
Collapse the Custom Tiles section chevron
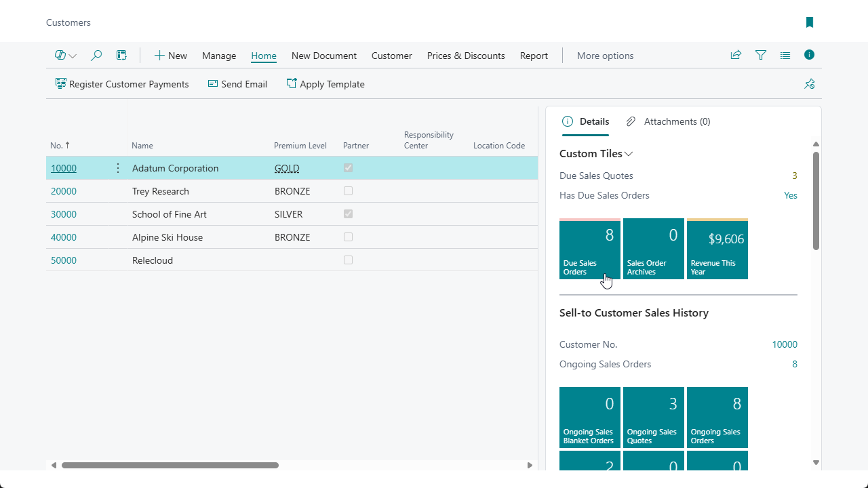coord(629,154)
